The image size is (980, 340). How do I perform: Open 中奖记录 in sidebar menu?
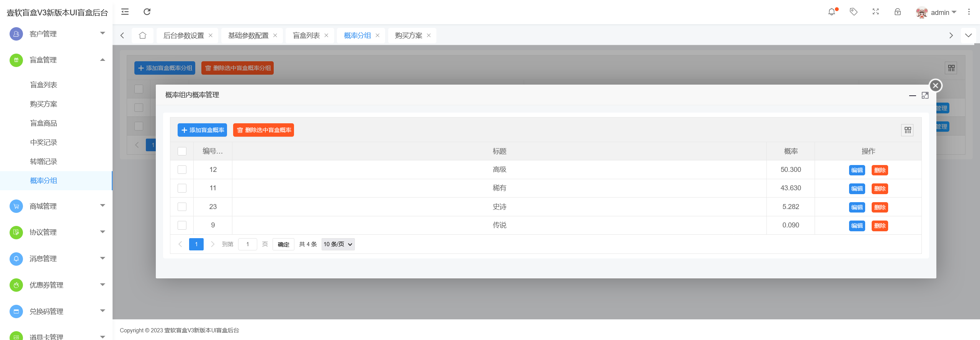[44, 142]
